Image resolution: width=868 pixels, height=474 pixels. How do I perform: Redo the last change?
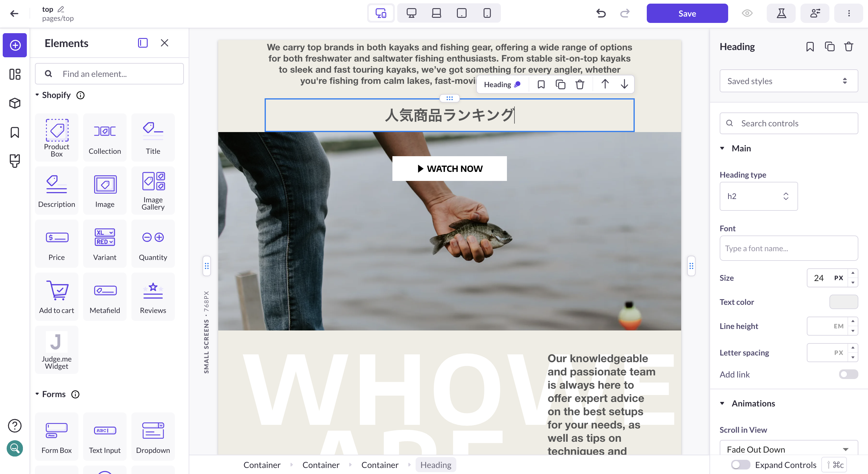625,14
